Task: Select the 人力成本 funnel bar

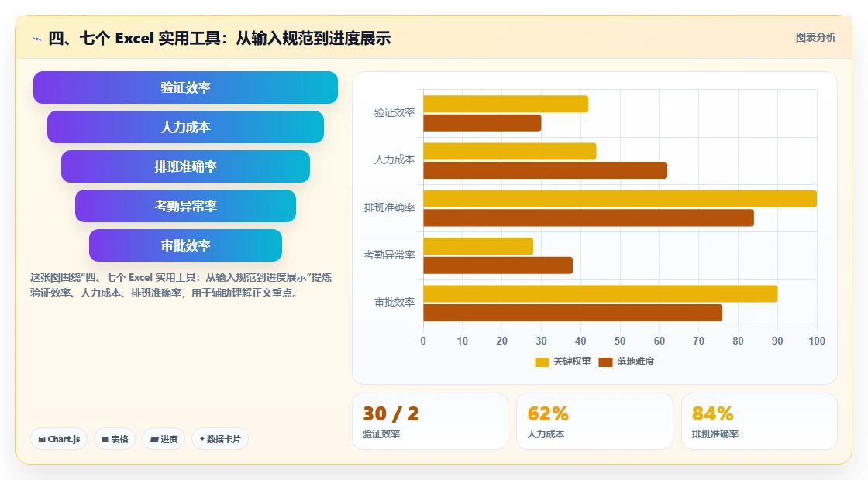Action: tap(185, 127)
